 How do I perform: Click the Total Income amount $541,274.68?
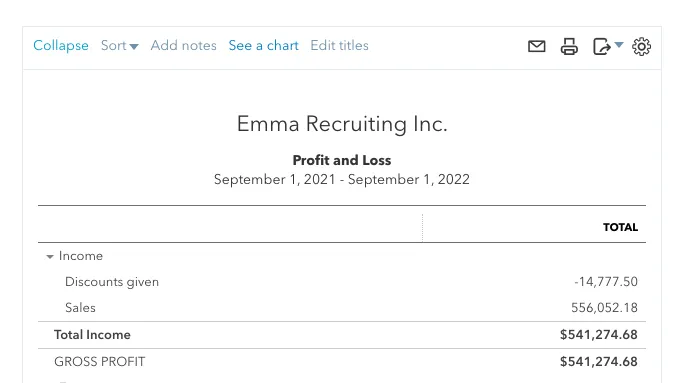pyautogui.click(x=598, y=335)
